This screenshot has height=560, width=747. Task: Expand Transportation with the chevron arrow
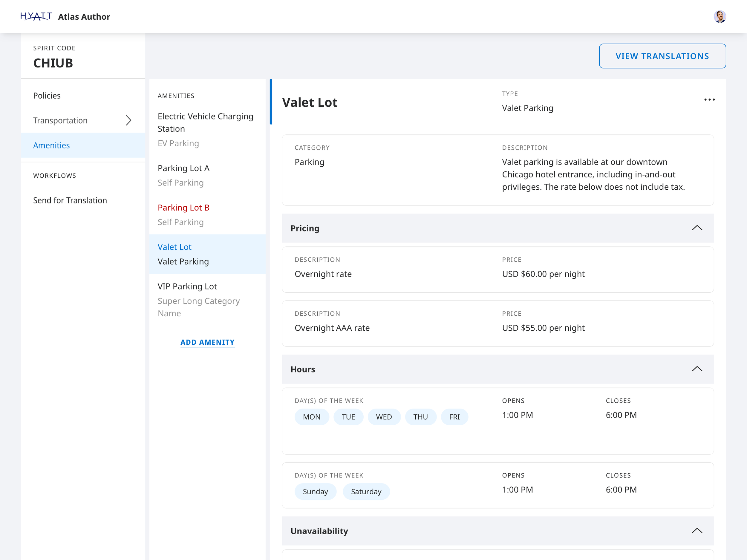128,120
